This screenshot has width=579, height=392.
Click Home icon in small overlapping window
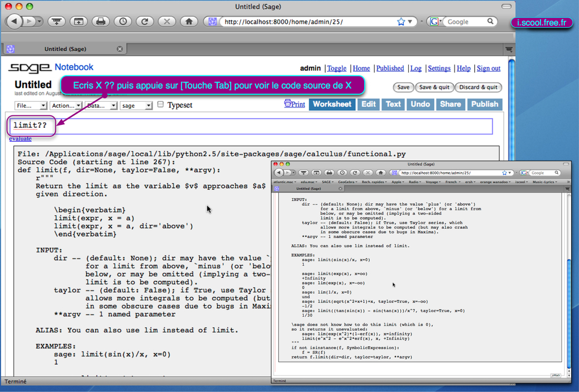pyautogui.click(x=381, y=173)
